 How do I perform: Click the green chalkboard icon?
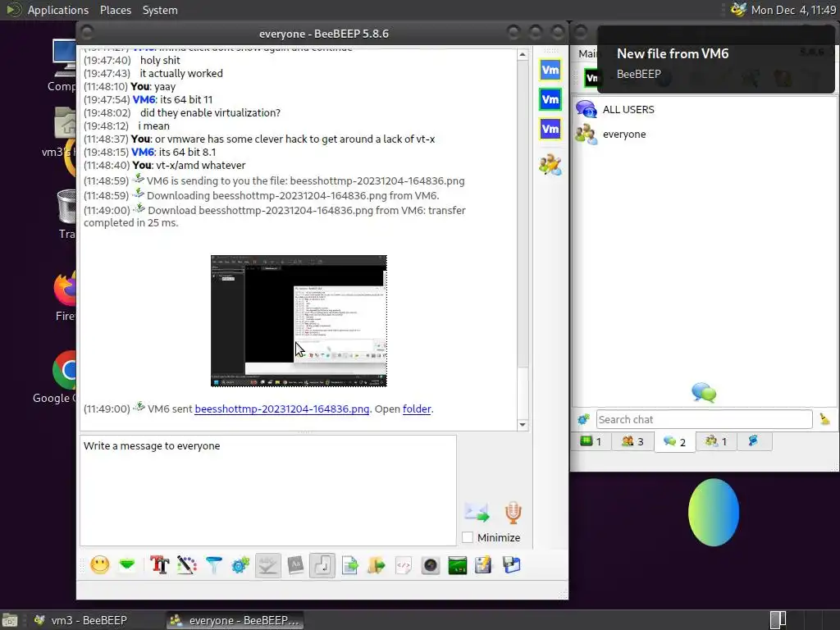pyautogui.click(x=458, y=565)
